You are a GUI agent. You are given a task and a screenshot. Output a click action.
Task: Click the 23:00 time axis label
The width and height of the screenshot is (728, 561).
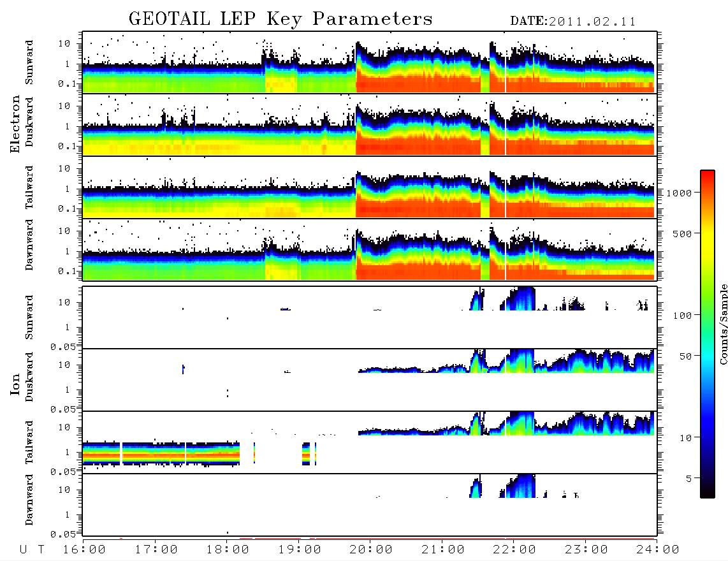coord(586,550)
